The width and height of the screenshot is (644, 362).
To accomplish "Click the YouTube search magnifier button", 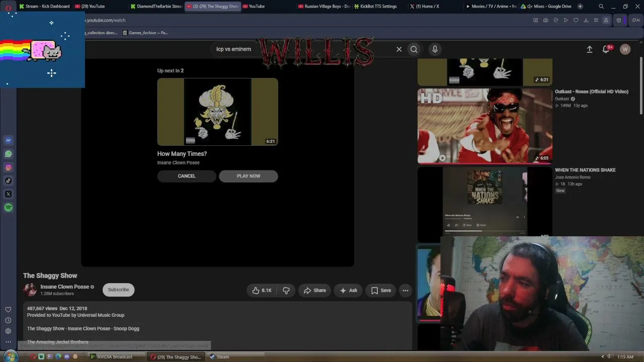I will 414,49.
